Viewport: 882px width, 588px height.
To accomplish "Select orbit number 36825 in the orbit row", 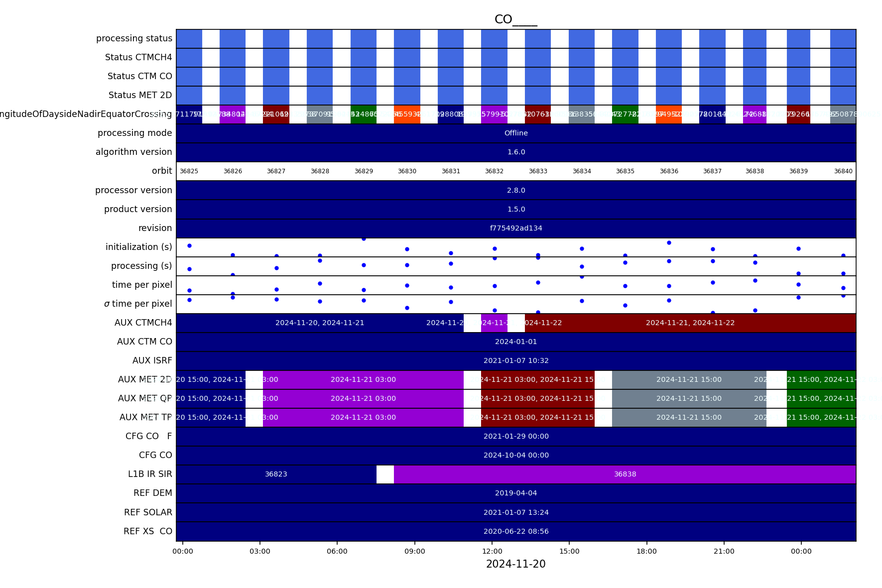I will pyautogui.click(x=189, y=171).
